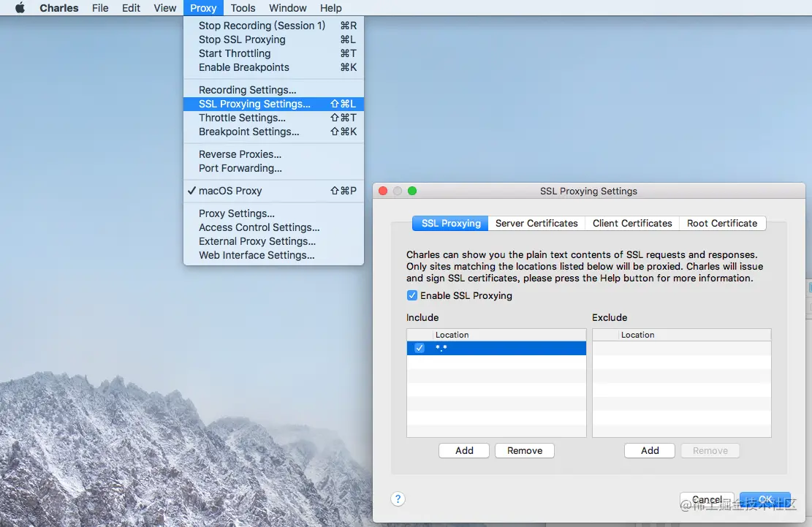Open Port Forwarding... menu item
Screen dimensions: 812x527
pos(273,168)
